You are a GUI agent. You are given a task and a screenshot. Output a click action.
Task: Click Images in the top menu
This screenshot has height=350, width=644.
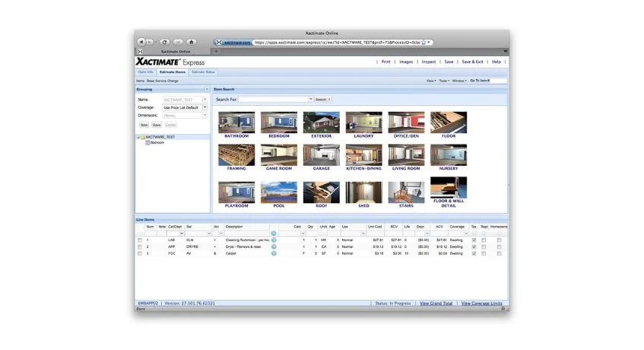coord(406,62)
